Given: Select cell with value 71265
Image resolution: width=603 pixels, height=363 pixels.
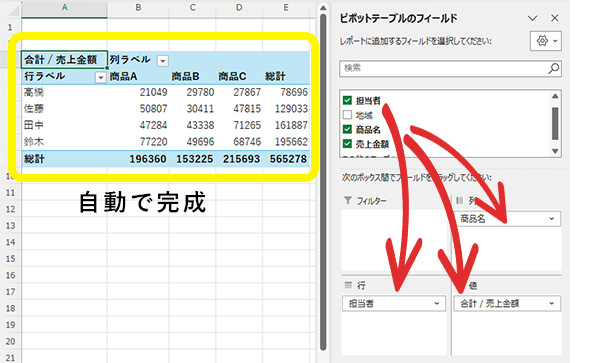Looking at the screenshot, I should [x=239, y=125].
